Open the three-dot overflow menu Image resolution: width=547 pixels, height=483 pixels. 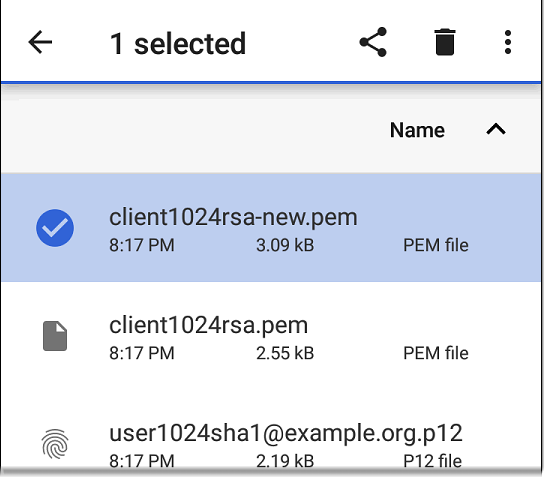click(508, 42)
